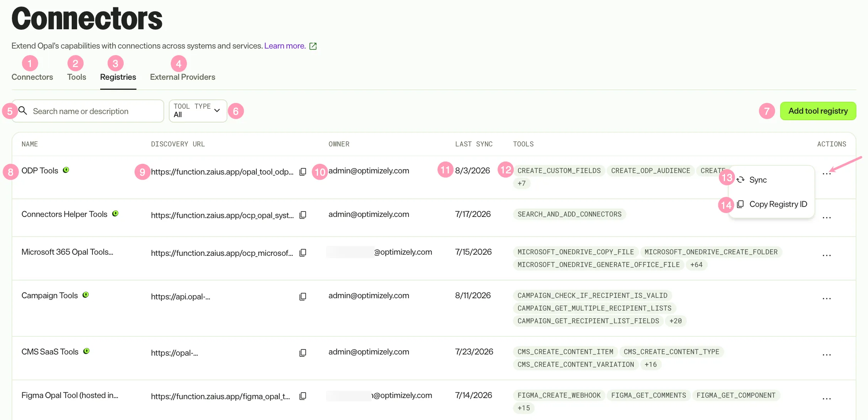Select the CMS SaaS Tools registry name
Screen dimensions: 868x420
[50, 352]
